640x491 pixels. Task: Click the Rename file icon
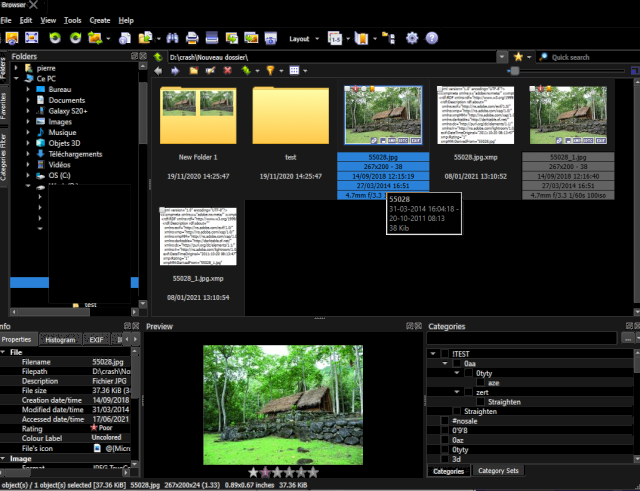211,71
